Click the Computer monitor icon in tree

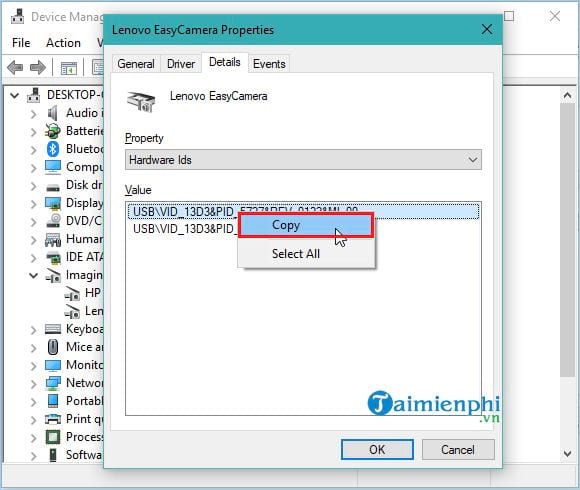pos(53,167)
